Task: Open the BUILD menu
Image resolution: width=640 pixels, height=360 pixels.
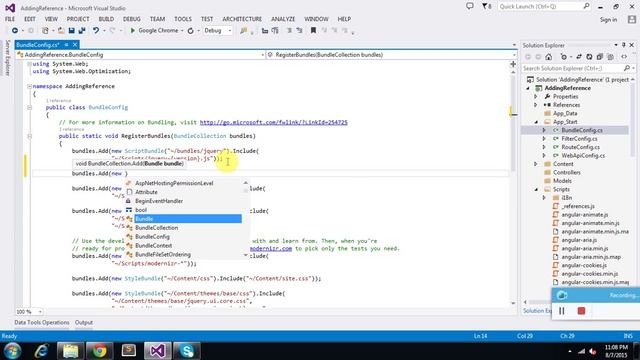Action: point(106,19)
